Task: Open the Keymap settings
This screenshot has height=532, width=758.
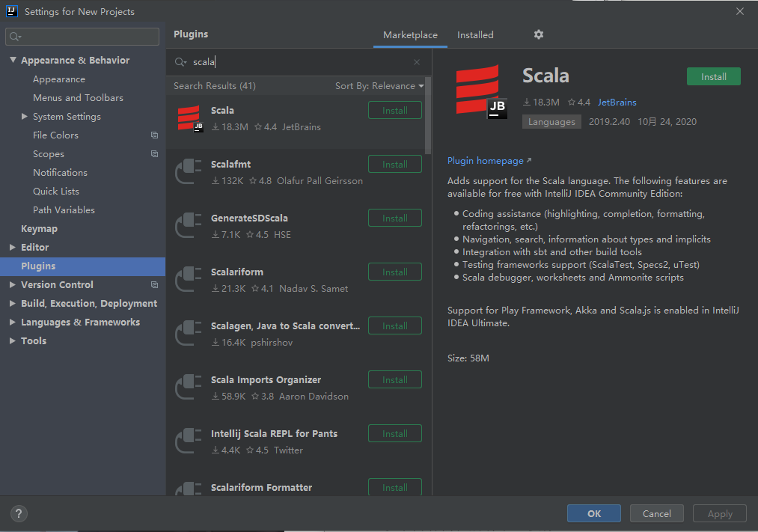Action: coord(39,228)
